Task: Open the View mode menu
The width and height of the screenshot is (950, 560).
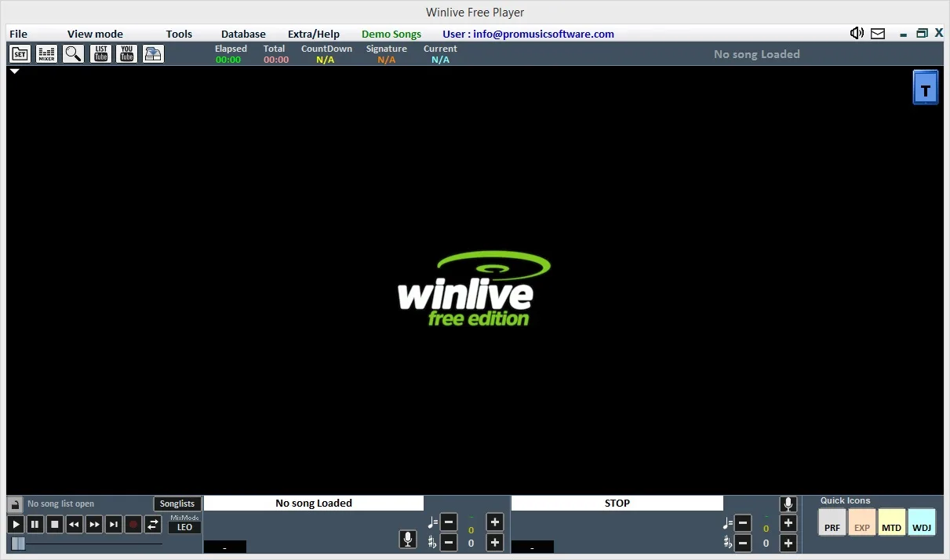Action: tap(95, 34)
